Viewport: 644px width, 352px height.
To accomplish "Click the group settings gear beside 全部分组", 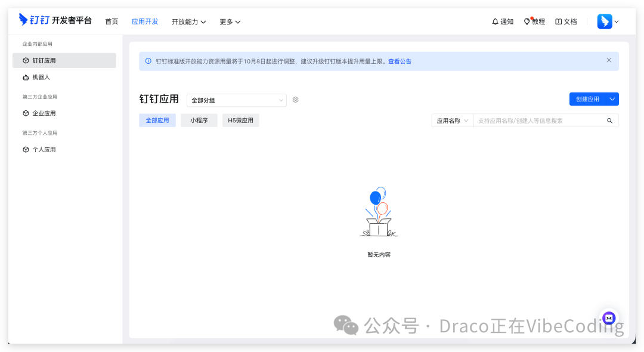I will [x=295, y=100].
